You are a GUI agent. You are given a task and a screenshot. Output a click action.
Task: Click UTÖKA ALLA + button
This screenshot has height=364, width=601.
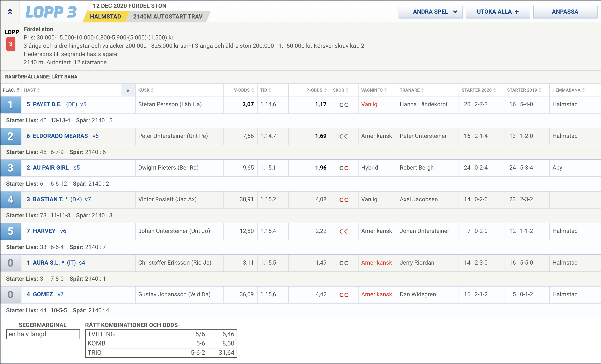(x=498, y=12)
